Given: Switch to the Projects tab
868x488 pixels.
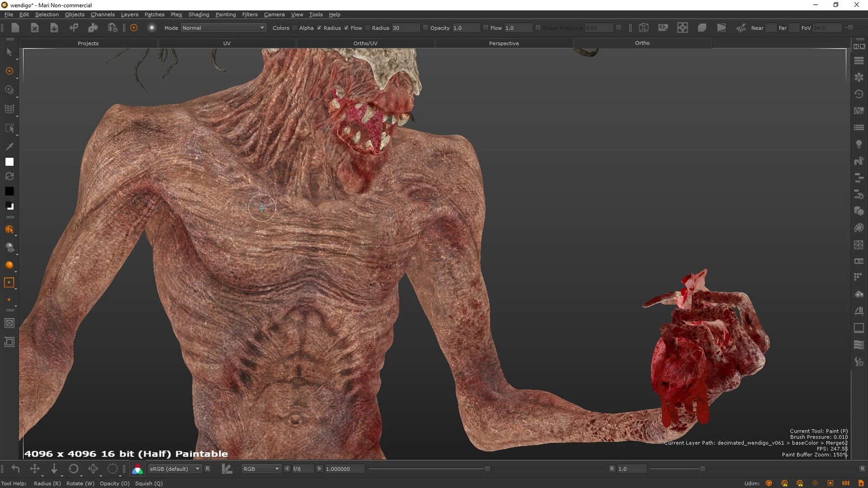Looking at the screenshot, I should (x=88, y=43).
